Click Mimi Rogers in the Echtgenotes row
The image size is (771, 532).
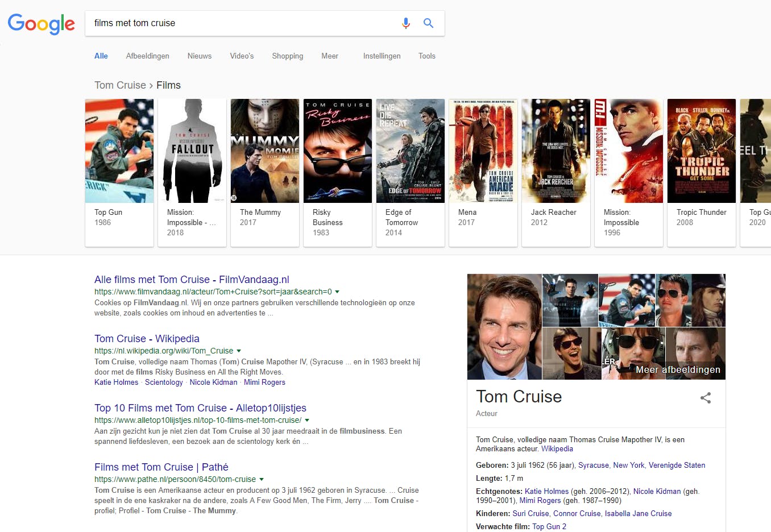click(x=540, y=501)
